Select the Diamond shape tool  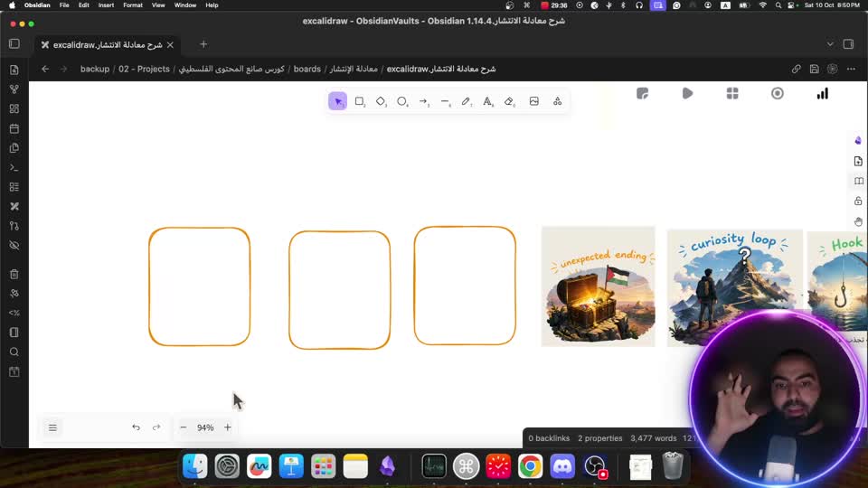[381, 101]
